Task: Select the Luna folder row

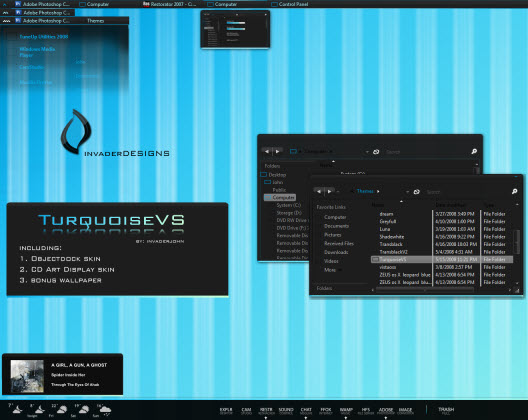Action: [x=442, y=229]
